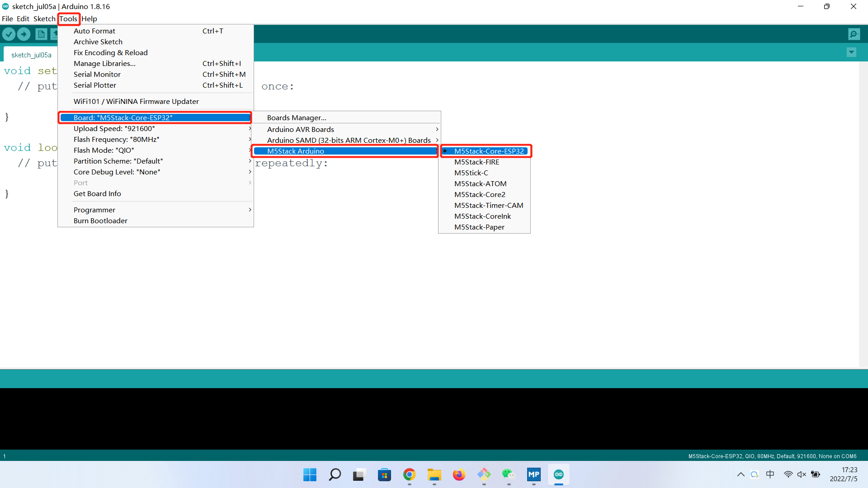Open Firefox from the taskbar
Viewport: 868px width, 488px height.
(x=459, y=474)
